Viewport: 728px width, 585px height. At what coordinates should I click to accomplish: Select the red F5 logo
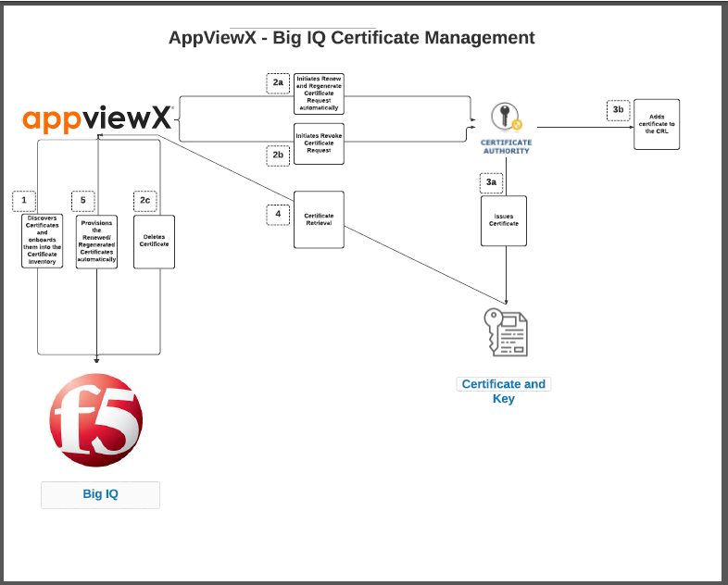96,420
